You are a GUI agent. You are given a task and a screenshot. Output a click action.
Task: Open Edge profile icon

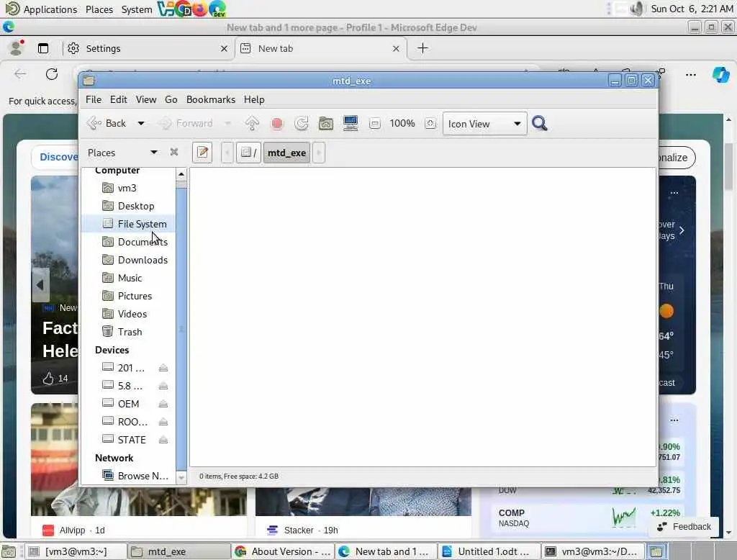click(x=17, y=48)
